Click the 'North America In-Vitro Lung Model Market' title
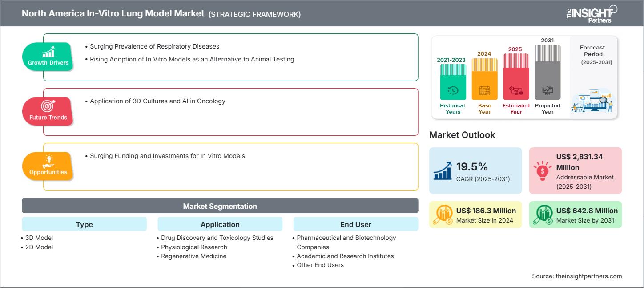 [113, 14]
